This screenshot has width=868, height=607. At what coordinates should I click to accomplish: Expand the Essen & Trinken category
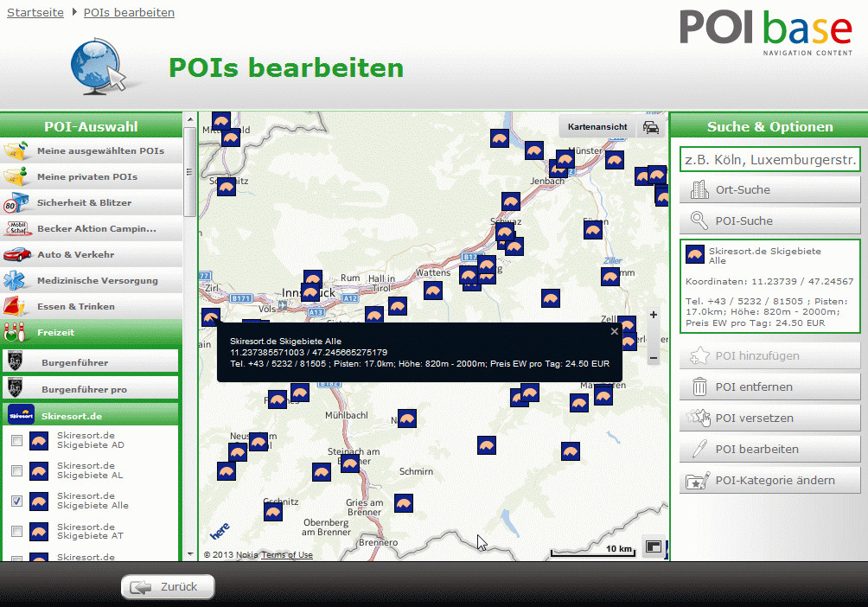[x=91, y=306]
